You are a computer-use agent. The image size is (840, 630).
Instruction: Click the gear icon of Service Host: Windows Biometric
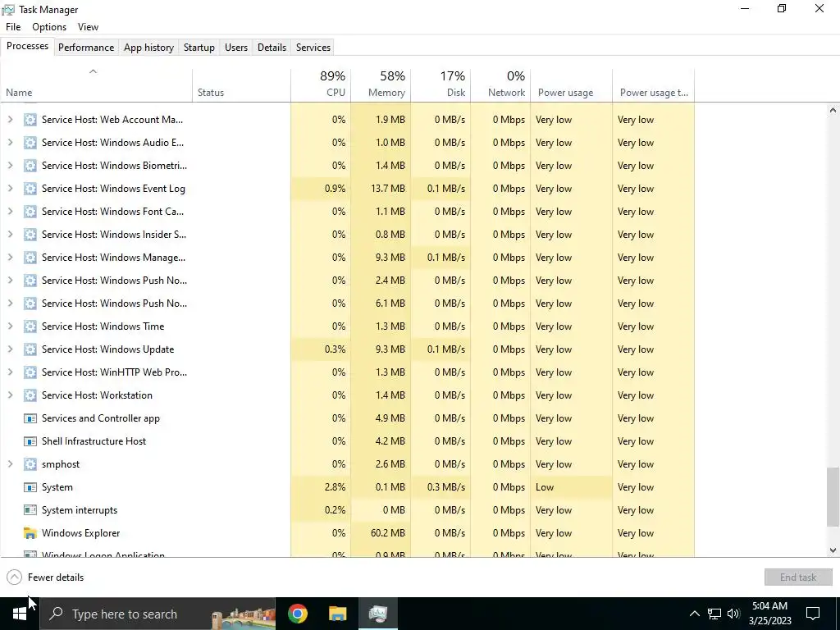(x=30, y=166)
